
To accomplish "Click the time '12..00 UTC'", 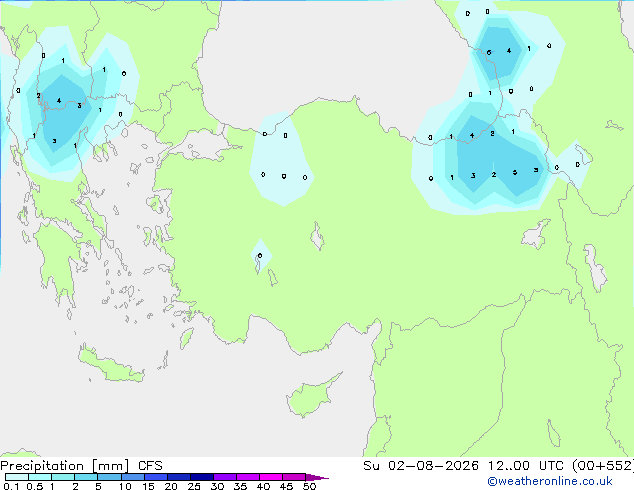I will pos(525,466).
